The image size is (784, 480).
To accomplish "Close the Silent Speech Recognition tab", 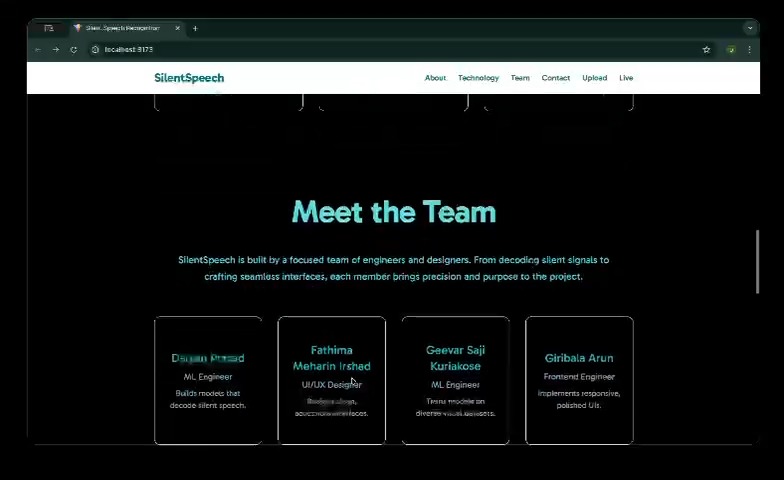I will tap(178, 28).
